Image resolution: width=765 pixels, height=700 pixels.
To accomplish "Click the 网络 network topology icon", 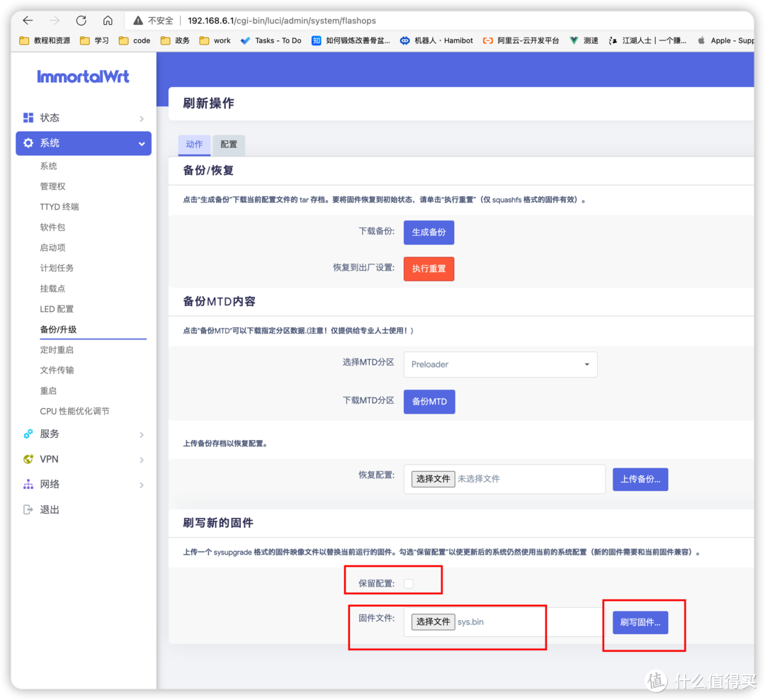I will (29, 485).
